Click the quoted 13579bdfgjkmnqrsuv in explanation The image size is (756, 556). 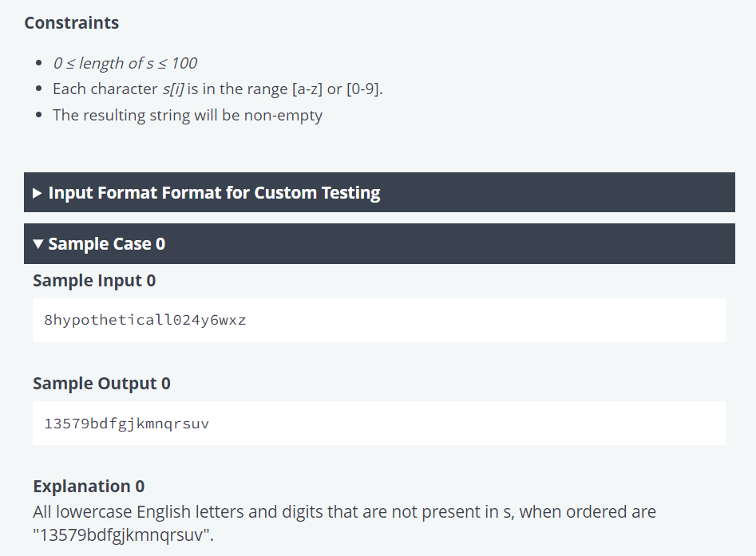(123, 535)
